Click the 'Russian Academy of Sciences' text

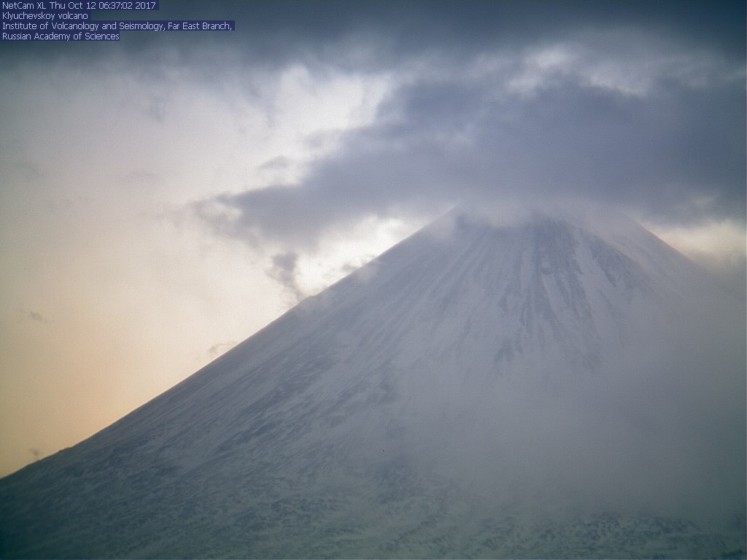(61, 36)
